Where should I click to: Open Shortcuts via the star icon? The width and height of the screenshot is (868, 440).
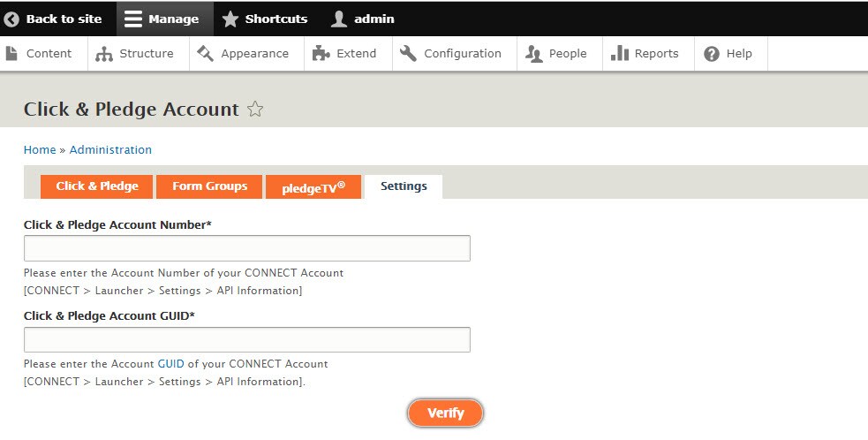click(x=230, y=19)
